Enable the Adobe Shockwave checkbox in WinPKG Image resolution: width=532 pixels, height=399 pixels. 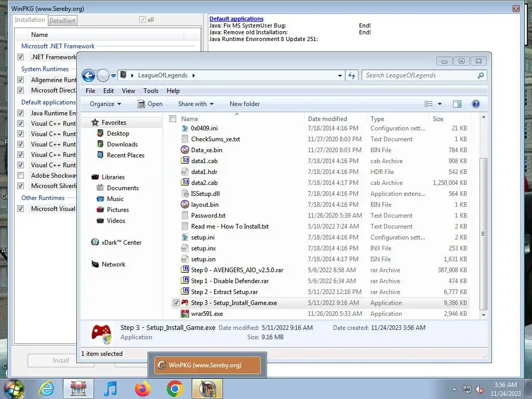(x=21, y=176)
